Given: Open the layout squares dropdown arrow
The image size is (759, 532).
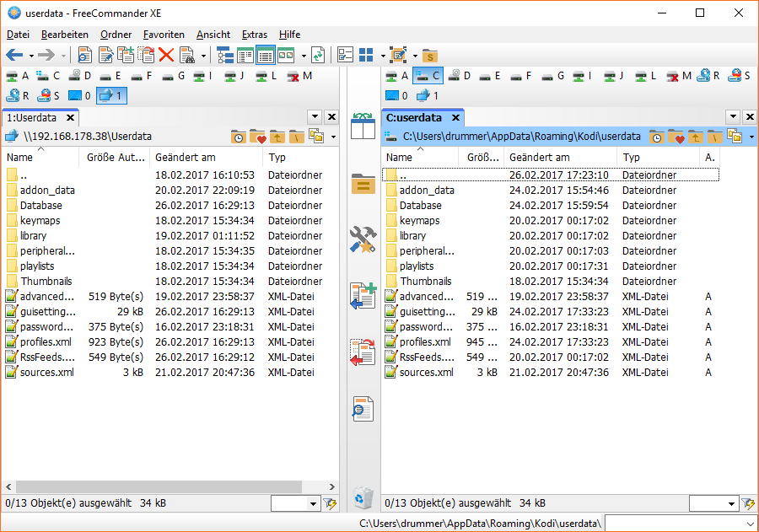Looking at the screenshot, I should tap(382, 56).
